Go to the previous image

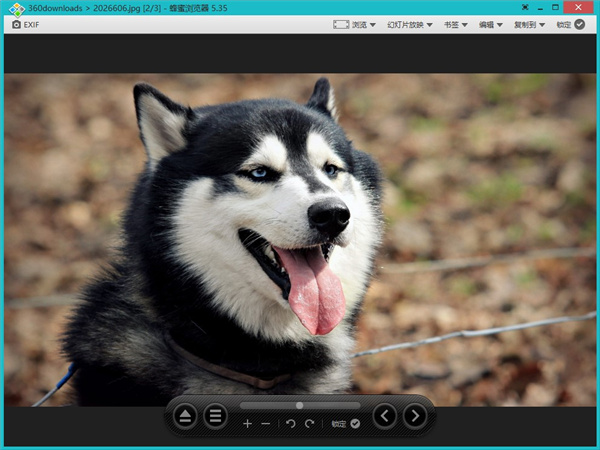coord(384,416)
